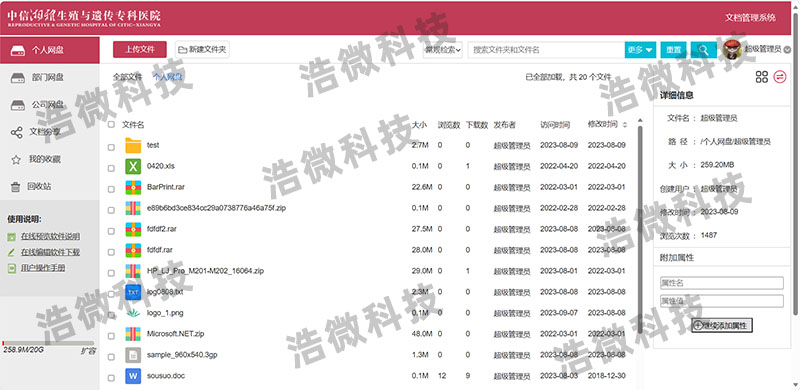Click the 个人网盘 breadcrumb
Screen dimensions: 800x390
point(167,77)
